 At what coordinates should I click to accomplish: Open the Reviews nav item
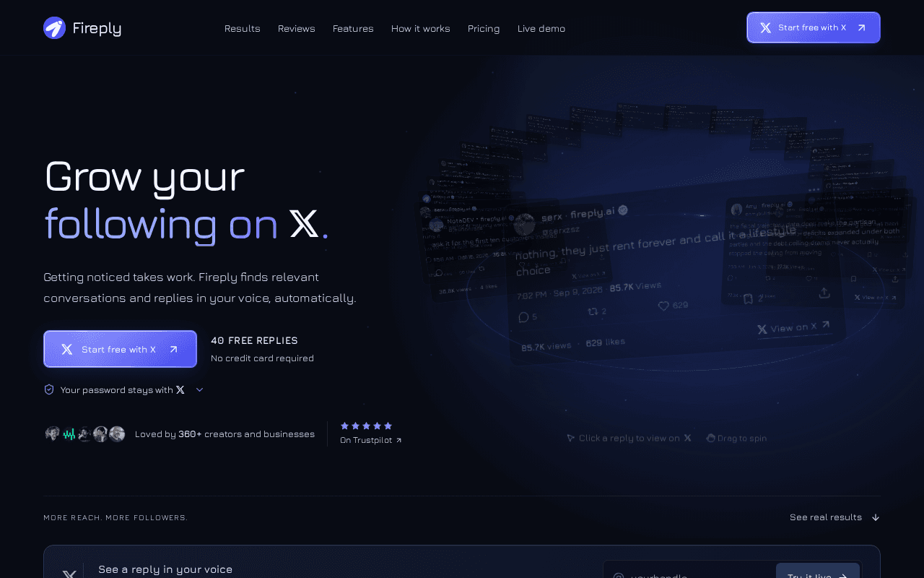coord(297,28)
